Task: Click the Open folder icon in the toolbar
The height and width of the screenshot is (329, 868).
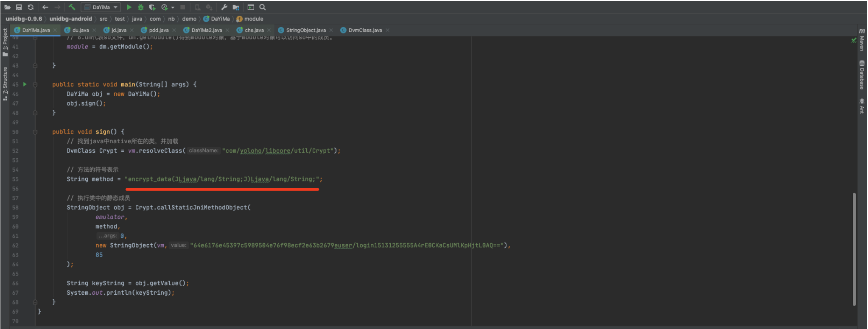Action: 7,7
